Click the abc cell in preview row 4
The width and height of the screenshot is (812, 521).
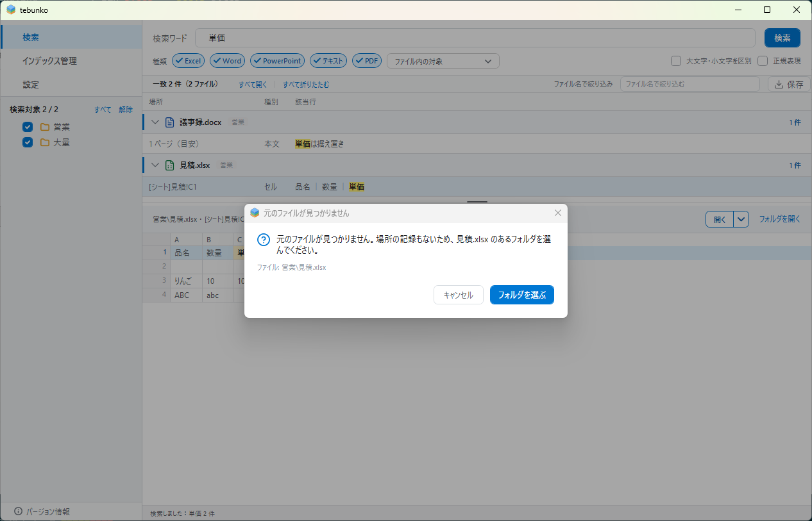click(x=217, y=295)
